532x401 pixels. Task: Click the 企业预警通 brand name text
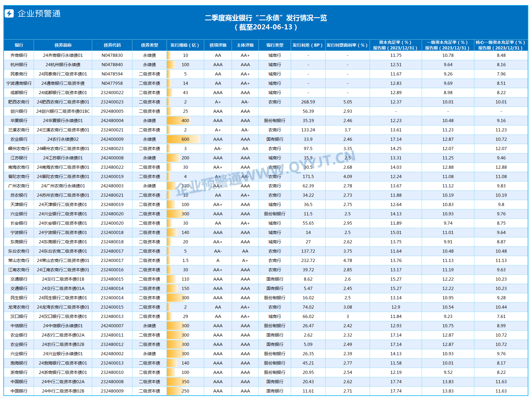coord(39,14)
